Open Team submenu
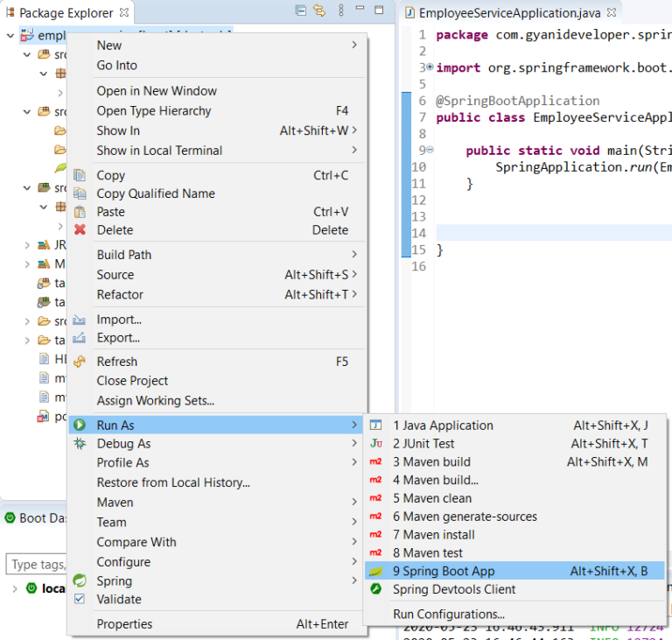Image resolution: width=672 pixels, height=640 pixels. (218, 522)
